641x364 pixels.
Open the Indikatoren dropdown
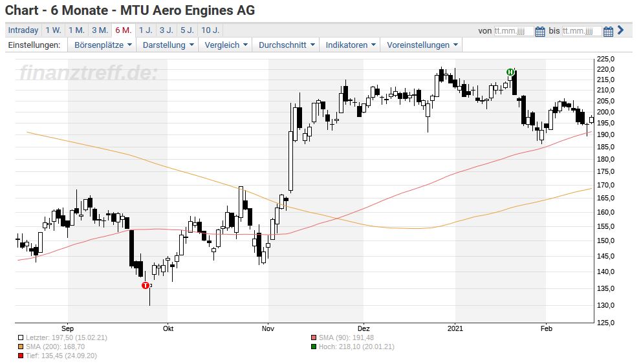[x=350, y=45]
